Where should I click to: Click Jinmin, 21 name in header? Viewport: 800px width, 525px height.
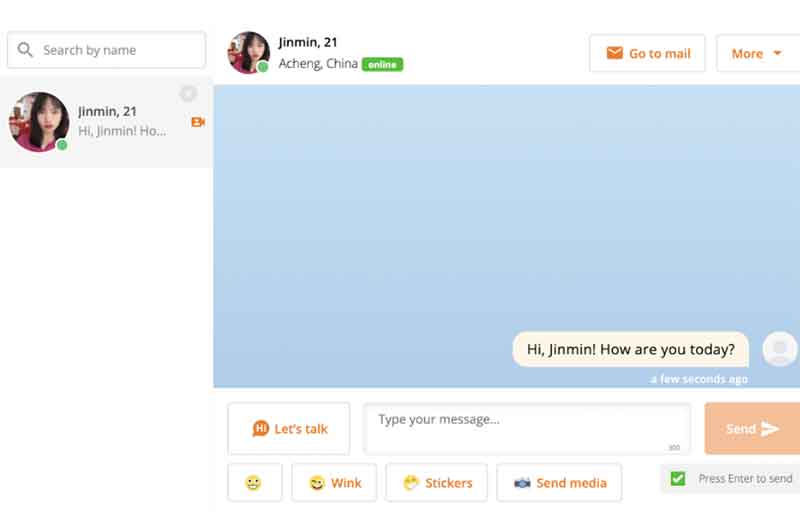click(x=308, y=42)
